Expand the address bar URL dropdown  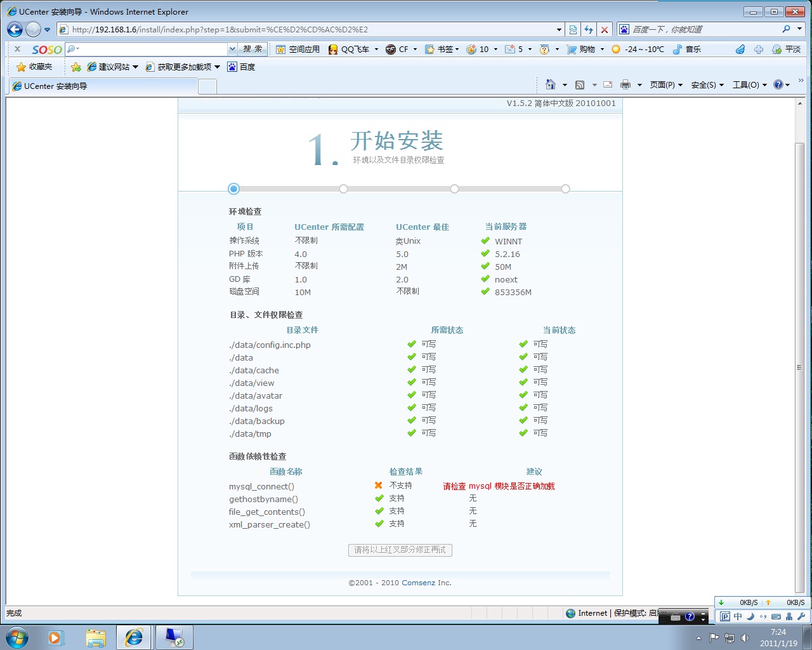(x=559, y=29)
